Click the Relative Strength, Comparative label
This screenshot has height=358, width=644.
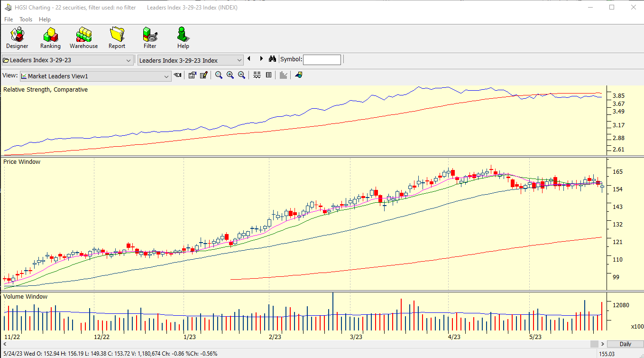coord(46,90)
